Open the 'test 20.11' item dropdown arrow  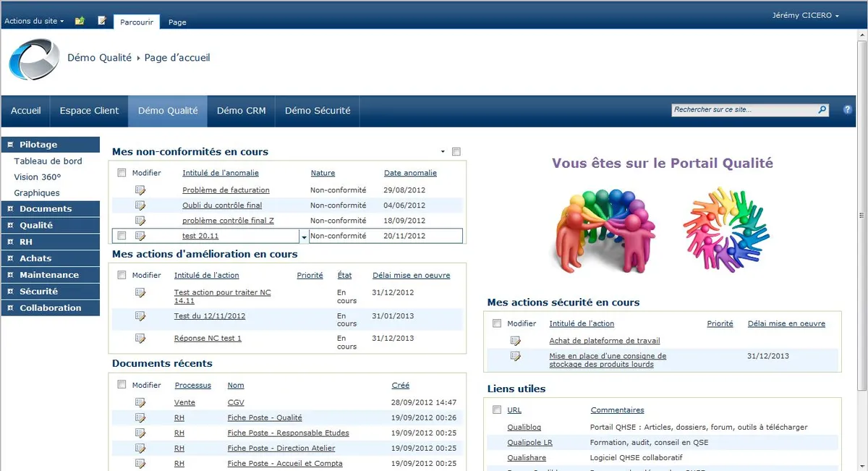304,237
